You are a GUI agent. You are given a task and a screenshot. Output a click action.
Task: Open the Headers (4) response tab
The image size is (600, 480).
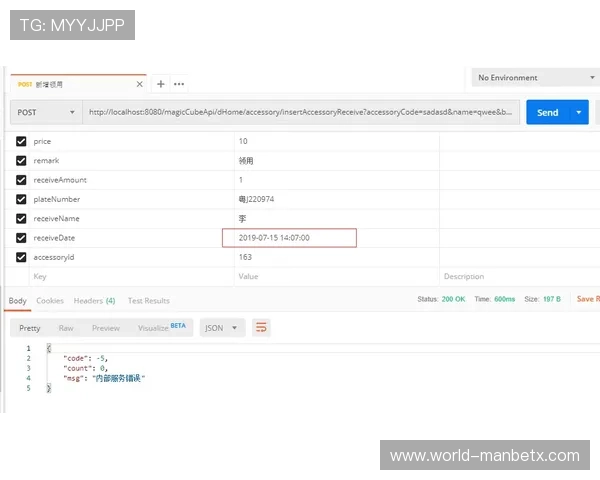click(x=94, y=300)
